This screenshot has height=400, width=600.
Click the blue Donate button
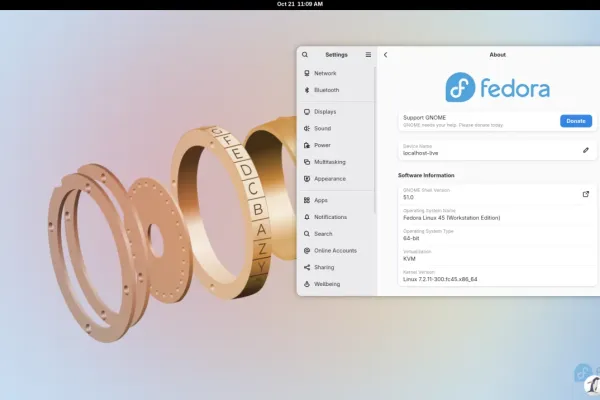click(x=576, y=121)
